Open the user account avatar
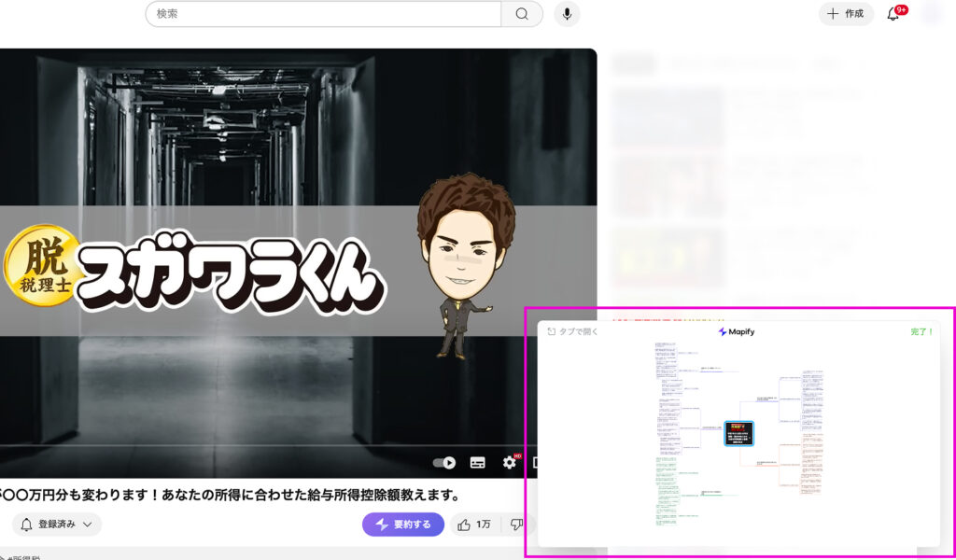956x560 pixels. pyautogui.click(x=931, y=14)
